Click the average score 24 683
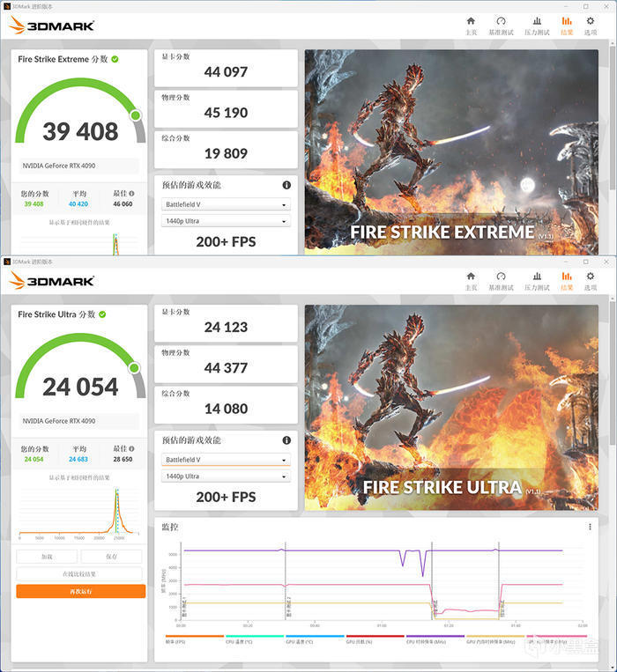Image resolution: width=617 pixels, height=672 pixels. [78, 459]
